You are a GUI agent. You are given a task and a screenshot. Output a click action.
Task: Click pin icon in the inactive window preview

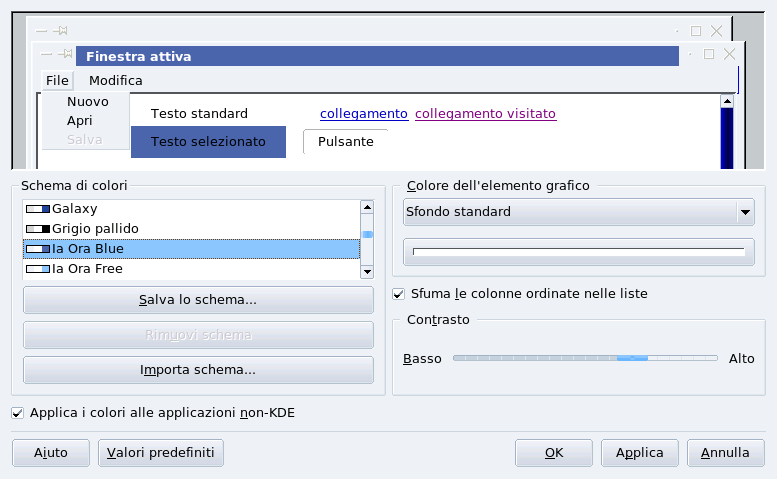point(60,31)
